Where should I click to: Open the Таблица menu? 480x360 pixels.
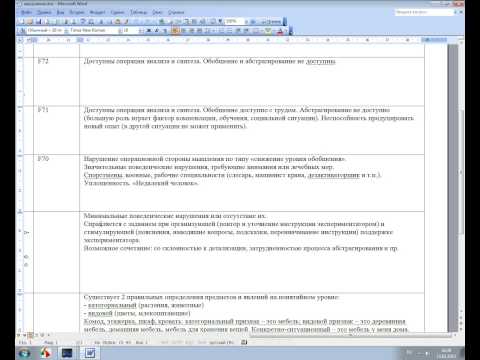tap(138, 12)
